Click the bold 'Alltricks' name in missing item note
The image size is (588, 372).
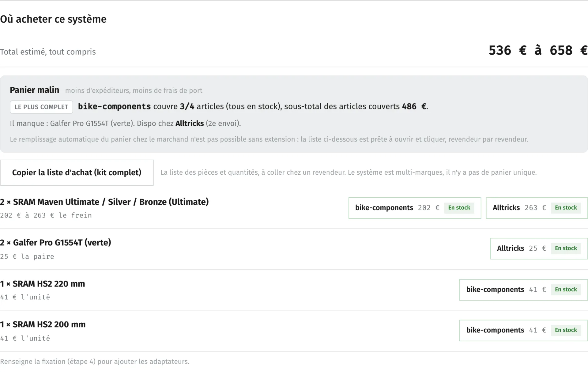pos(190,123)
